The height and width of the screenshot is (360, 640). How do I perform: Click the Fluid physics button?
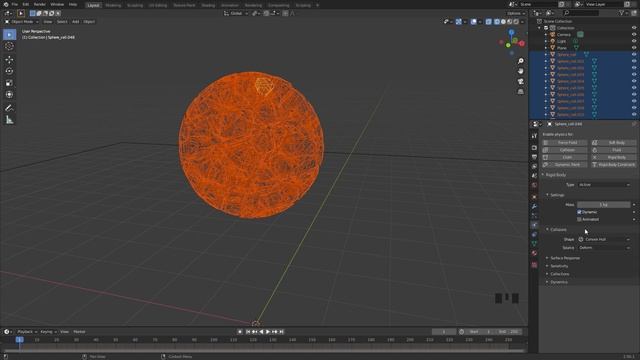pyautogui.click(x=613, y=150)
